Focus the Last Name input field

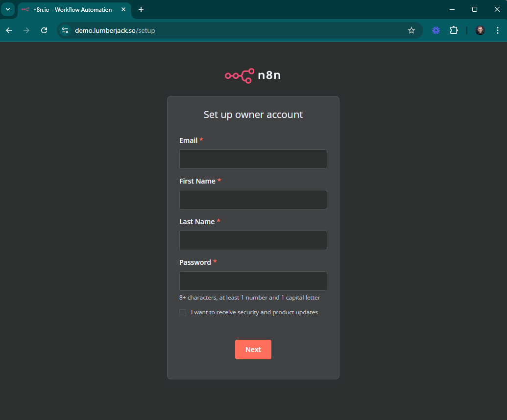click(x=253, y=240)
